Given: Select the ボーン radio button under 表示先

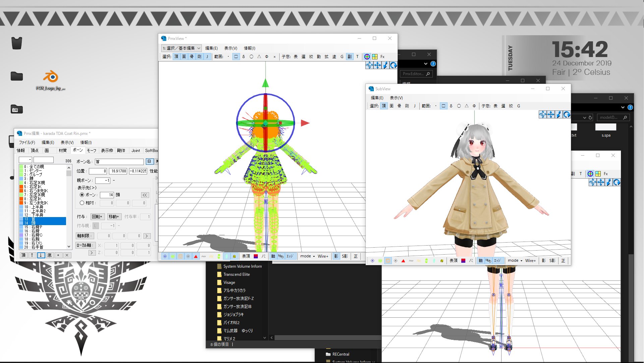Looking at the screenshot, I should [82, 195].
